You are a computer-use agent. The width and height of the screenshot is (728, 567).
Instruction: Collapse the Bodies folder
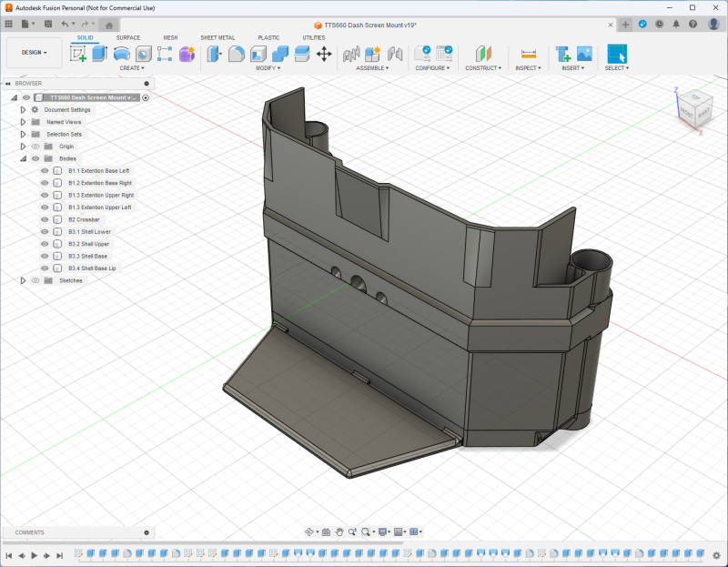tap(24, 158)
